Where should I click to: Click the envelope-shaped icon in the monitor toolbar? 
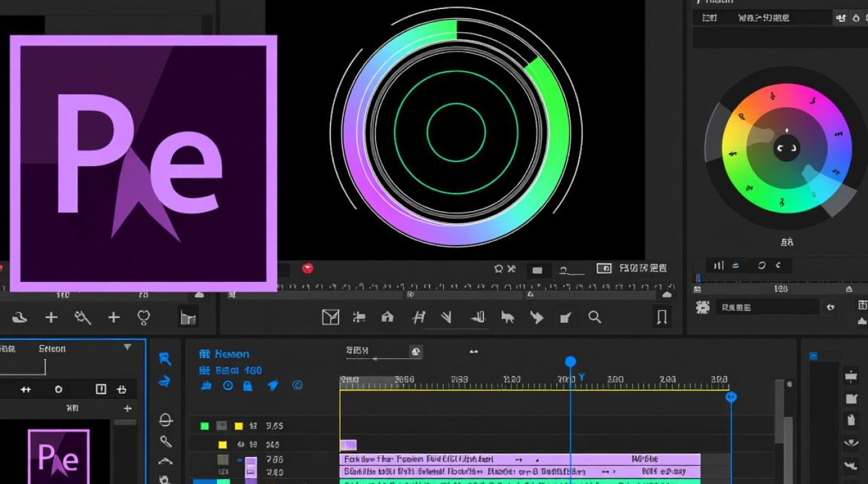(331, 317)
